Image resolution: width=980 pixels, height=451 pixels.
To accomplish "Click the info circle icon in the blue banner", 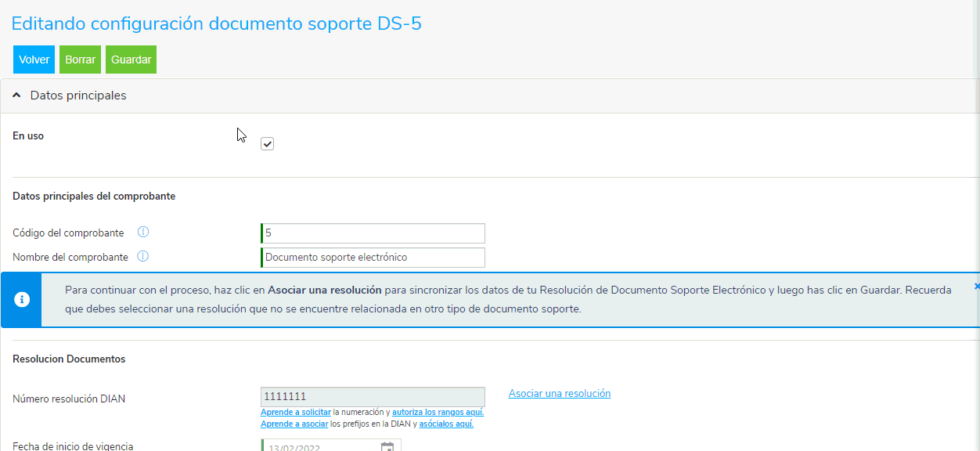I will (x=23, y=300).
